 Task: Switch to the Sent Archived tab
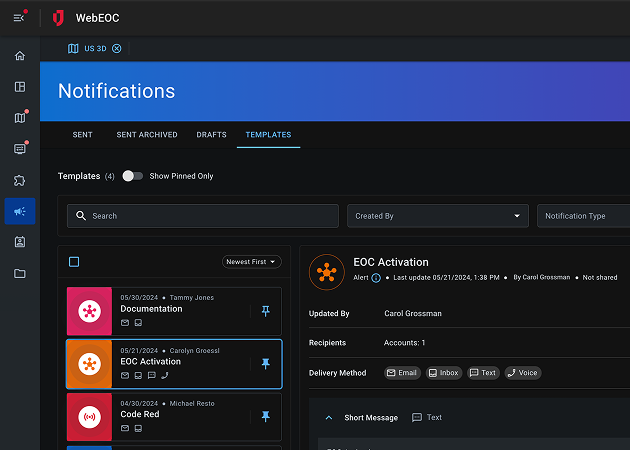(x=147, y=135)
